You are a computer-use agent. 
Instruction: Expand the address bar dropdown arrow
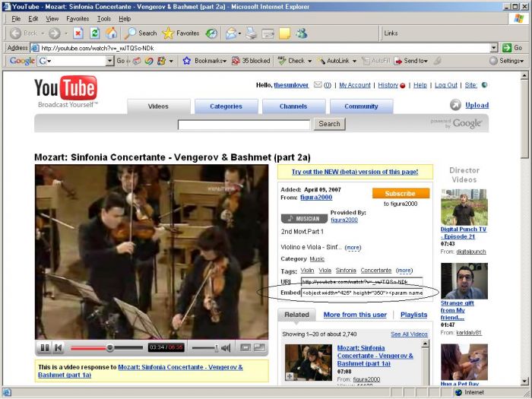494,48
